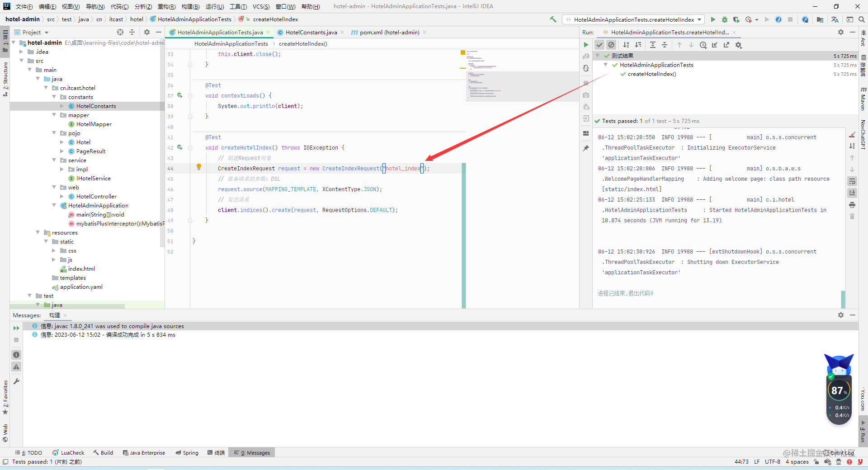Switch to pom.xml (hotel-admin) tab
The height and width of the screenshot is (470, 868).
(389, 32)
